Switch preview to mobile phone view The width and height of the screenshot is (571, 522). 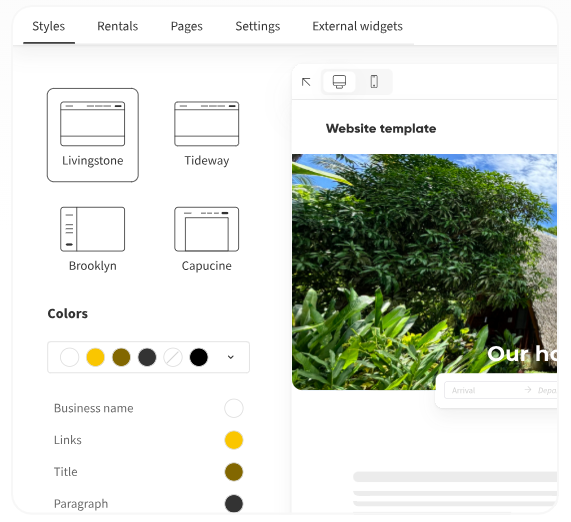[374, 82]
